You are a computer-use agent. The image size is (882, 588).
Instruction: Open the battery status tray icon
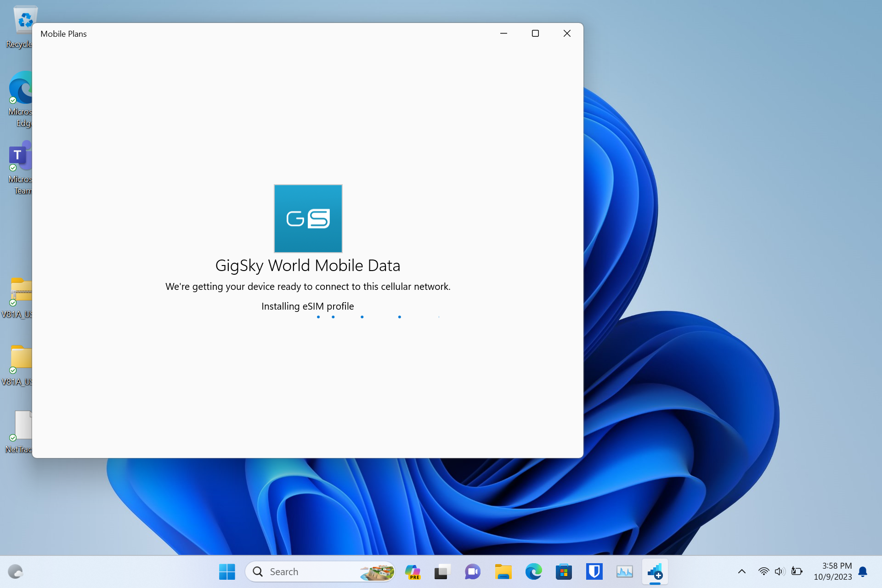797,571
